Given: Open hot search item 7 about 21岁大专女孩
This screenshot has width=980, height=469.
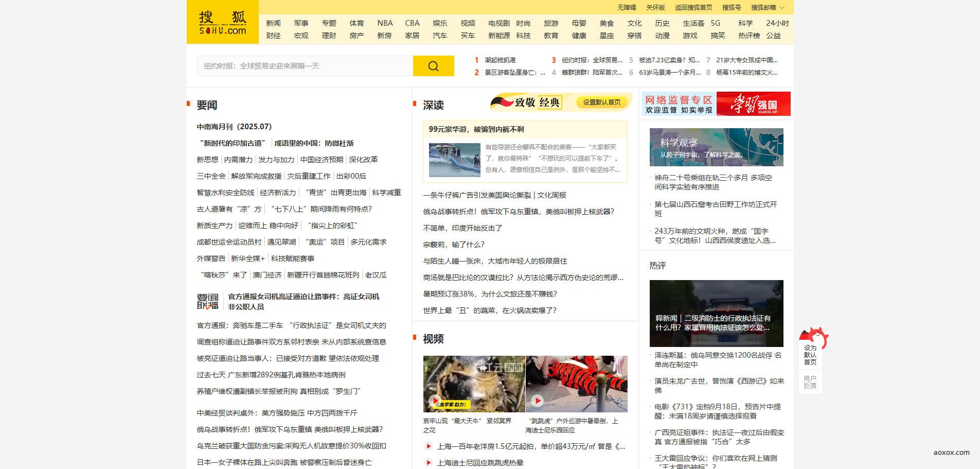Looking at the screenshot, I should click(x=747, y=60).
